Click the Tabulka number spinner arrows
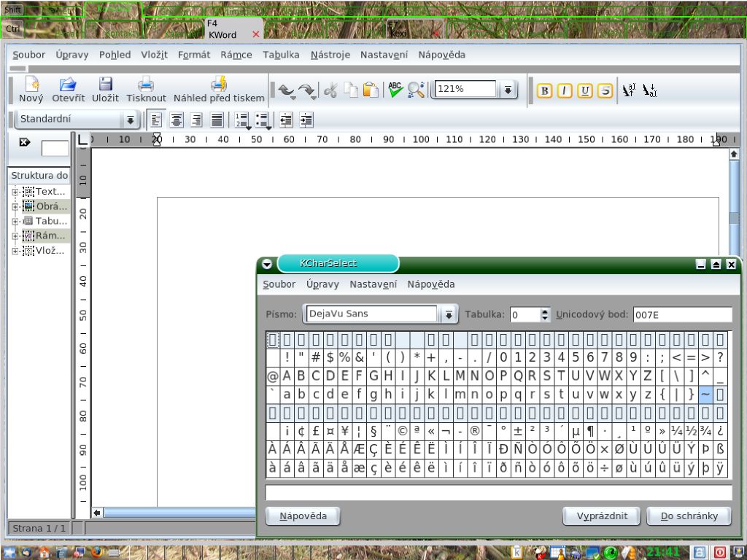 [544, 314]
